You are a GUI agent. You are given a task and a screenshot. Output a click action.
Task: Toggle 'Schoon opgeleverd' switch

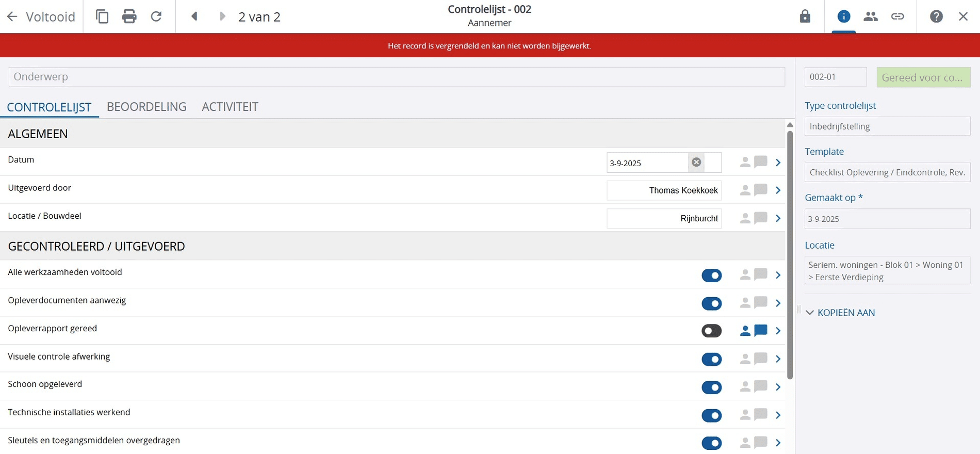pos(711,387)
